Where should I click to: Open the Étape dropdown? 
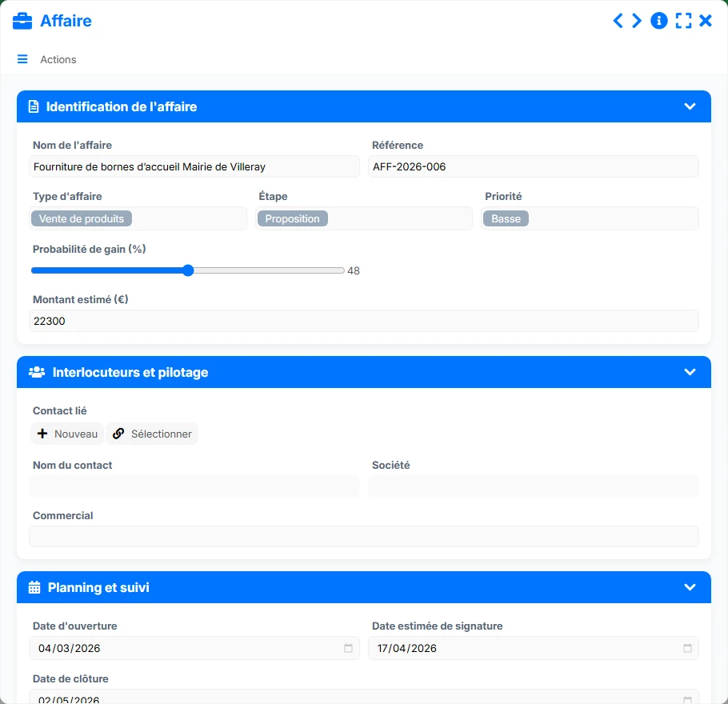(x=364, y=218)
